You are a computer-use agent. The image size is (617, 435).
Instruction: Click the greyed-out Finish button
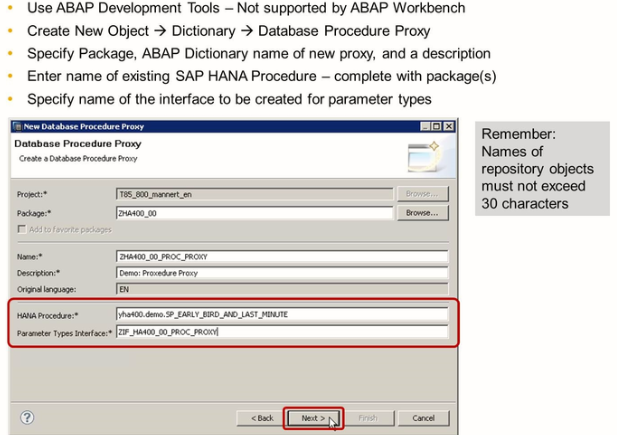pyautogui.click(x=369, y=418)
